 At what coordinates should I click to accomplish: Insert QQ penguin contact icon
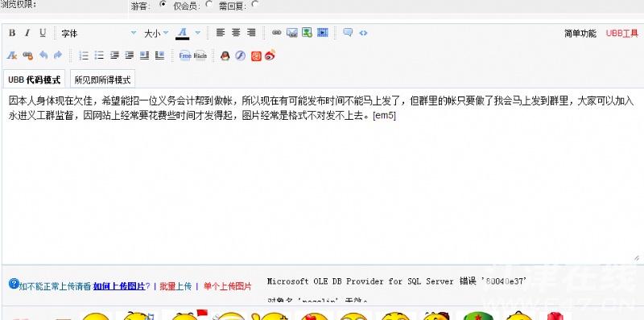225,55
